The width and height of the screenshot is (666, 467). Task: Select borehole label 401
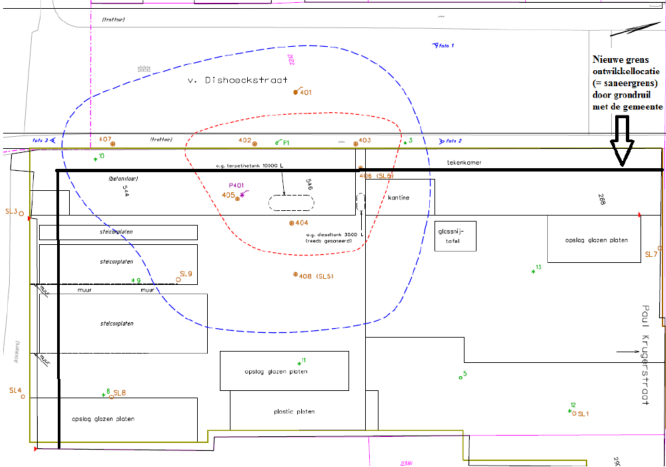306,92
